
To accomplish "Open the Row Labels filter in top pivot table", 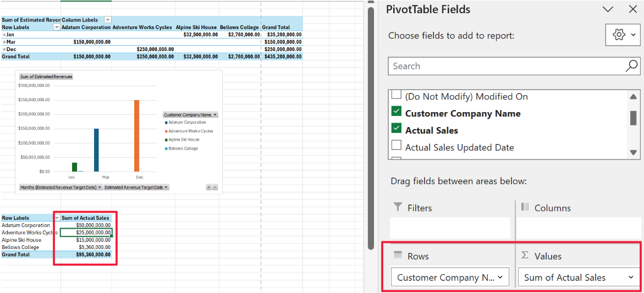I will coord(57,27).
